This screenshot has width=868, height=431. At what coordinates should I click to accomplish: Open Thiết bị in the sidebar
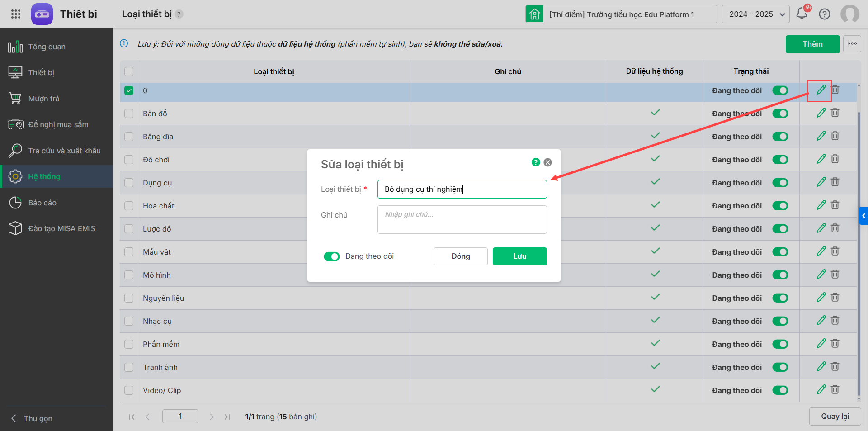pos(57,72)
